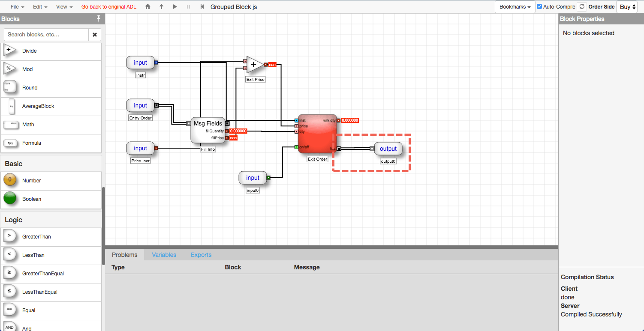Open the Edit menu
The image size is (644, 331).
click(40, 7)
